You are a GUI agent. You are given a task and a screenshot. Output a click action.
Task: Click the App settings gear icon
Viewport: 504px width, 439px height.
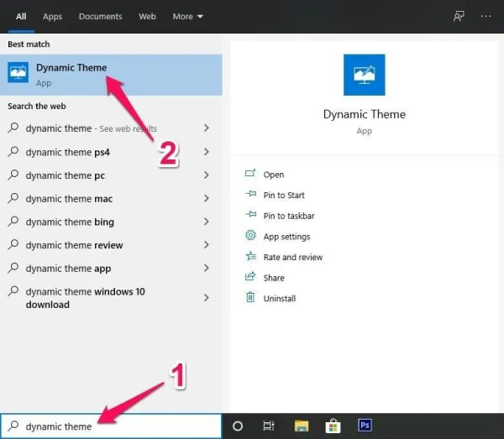[250, 235]
